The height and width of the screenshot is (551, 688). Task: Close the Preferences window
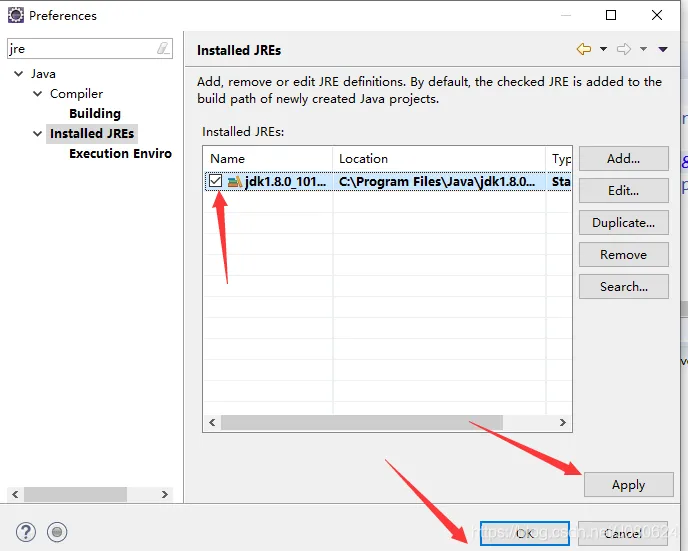pos(657,15)
